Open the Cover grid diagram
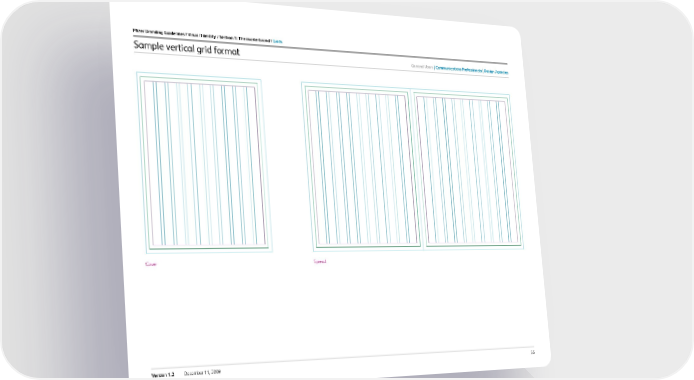Screen dimensions: 694x380 [204, 162]
